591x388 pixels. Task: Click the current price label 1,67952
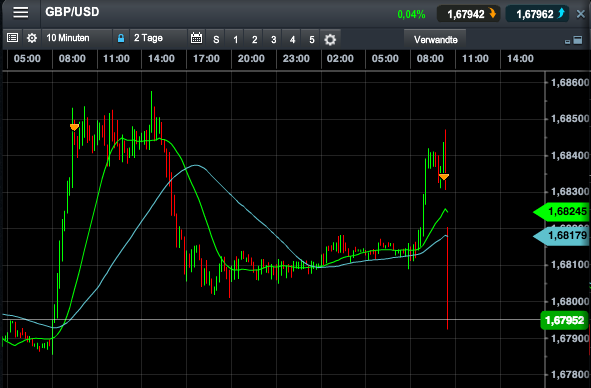coord(564,321)
